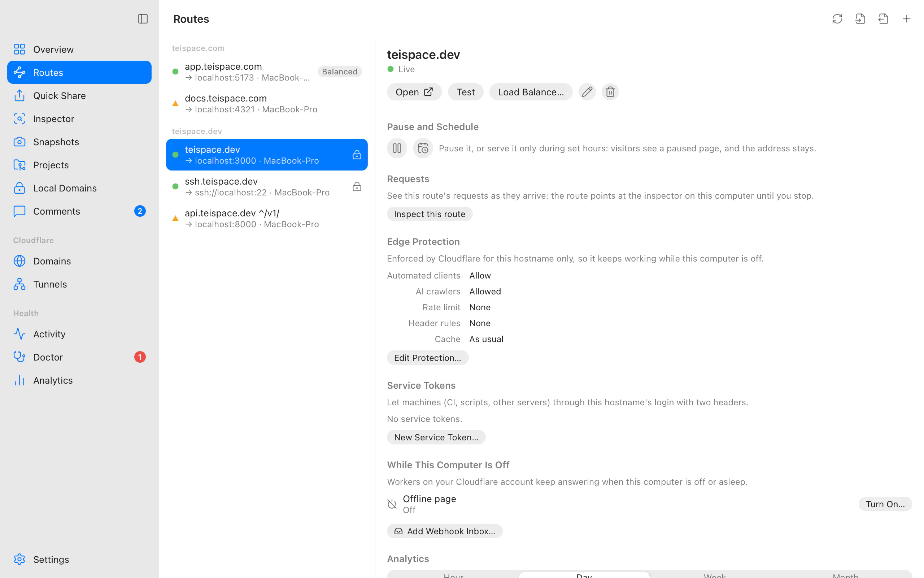Viewport: 924px width, 578px height.
Task: Select app.teispace.com route row
Action: click(266, 72)
